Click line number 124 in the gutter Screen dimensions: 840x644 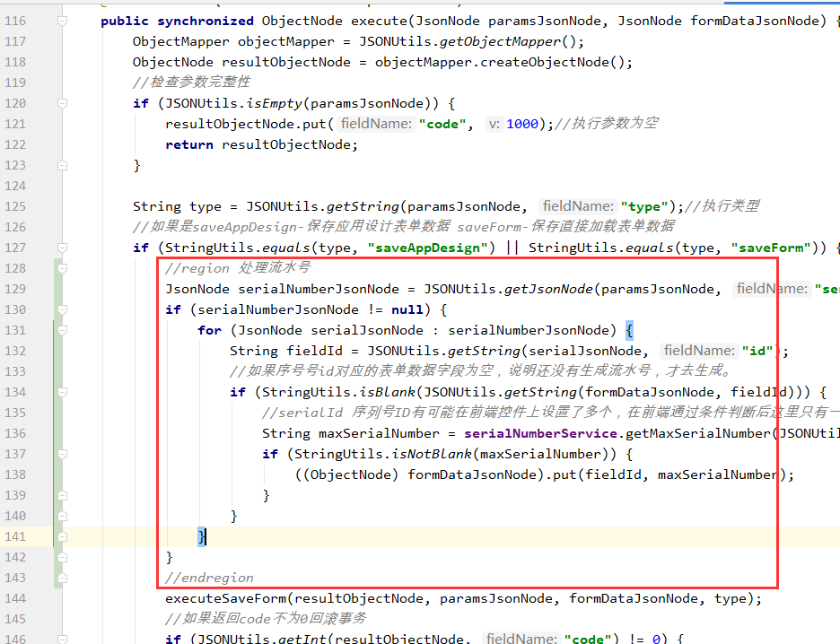16,186
